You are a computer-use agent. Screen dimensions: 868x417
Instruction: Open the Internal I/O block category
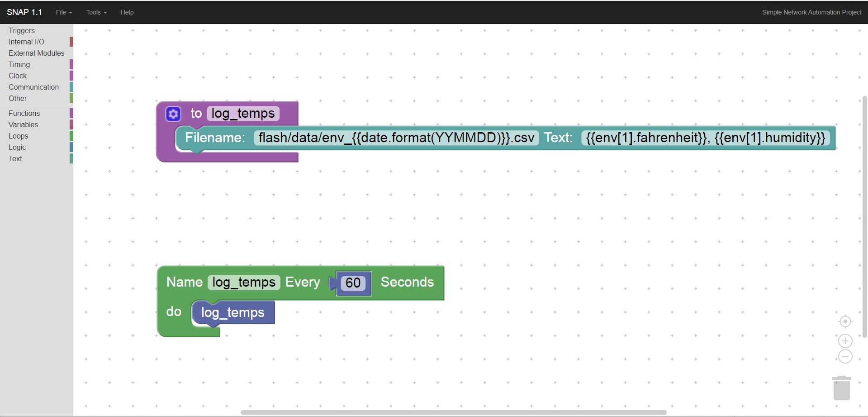[x=37, y=42]
